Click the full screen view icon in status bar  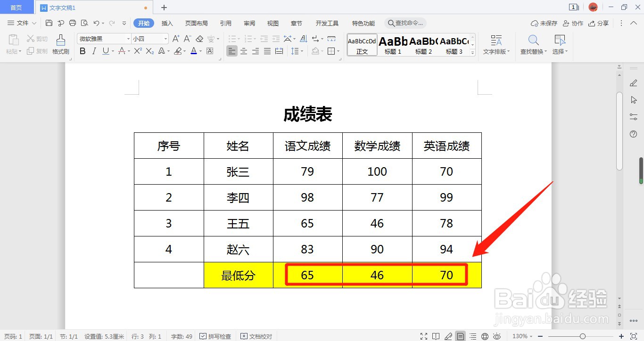[x=424, y=335]
